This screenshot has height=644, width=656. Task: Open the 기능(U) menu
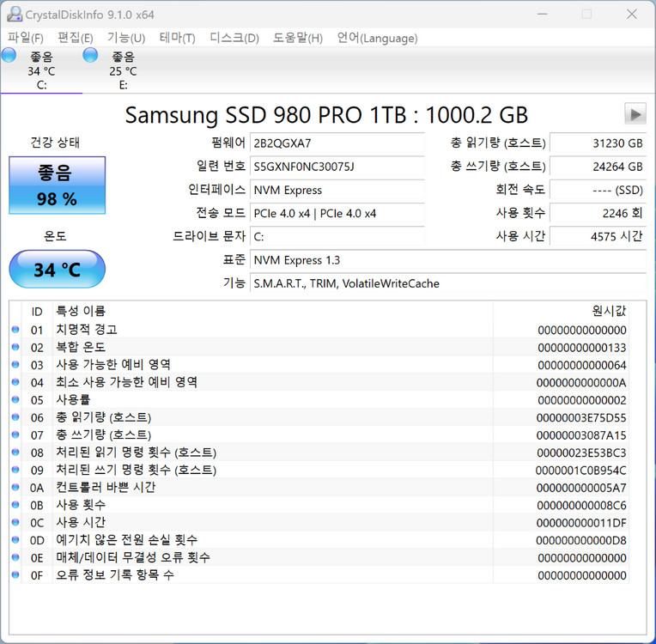[x=126, y=38]
